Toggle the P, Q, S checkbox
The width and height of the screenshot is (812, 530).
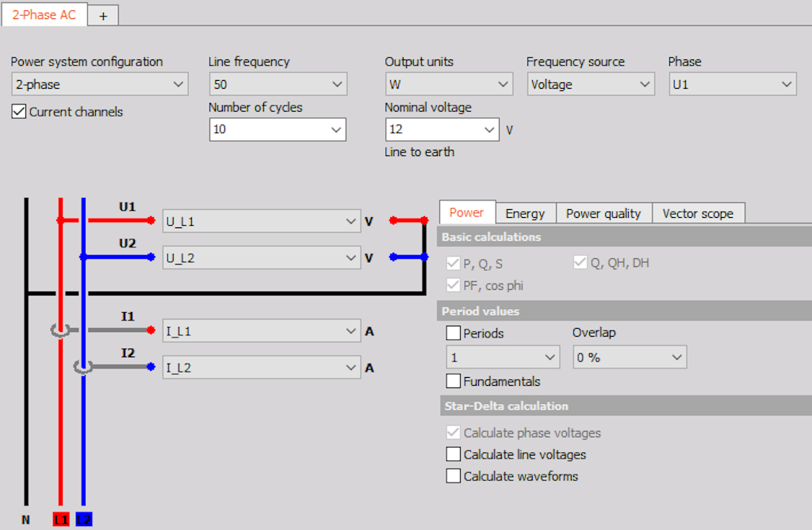pyautogui.click(x=453, y=264)
